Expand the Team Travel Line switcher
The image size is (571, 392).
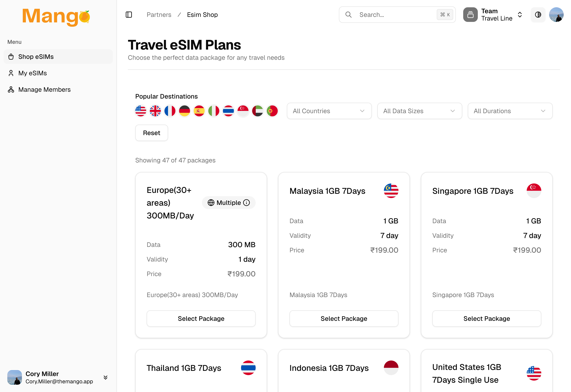493,15
